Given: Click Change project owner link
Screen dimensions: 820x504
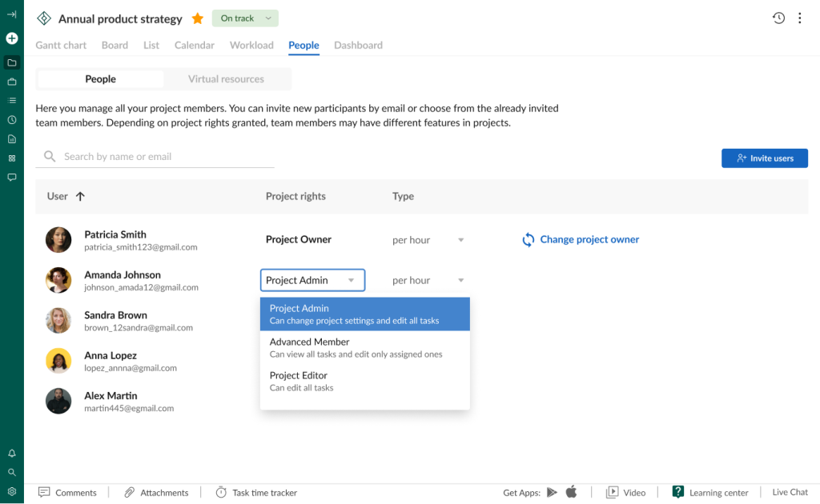Looking at the screenshot, I should coord(589,239).
